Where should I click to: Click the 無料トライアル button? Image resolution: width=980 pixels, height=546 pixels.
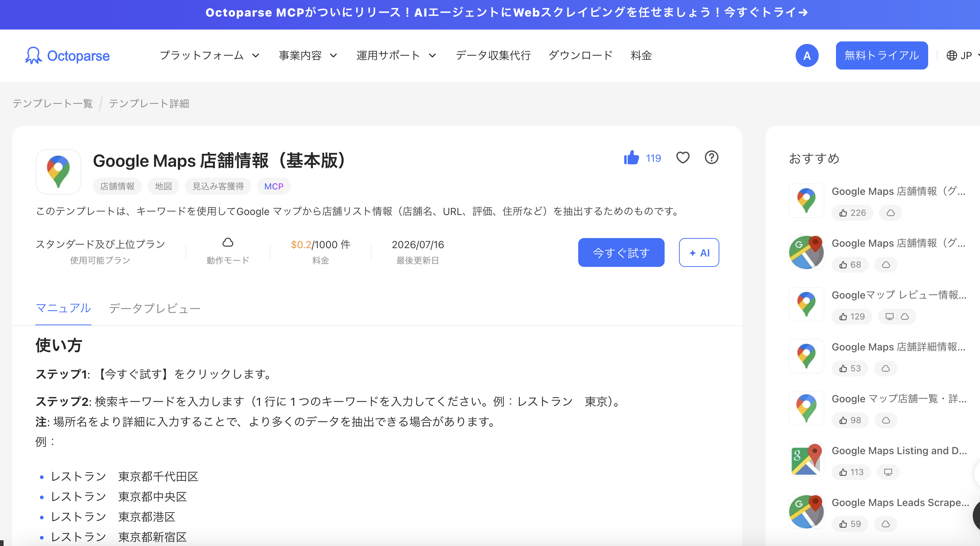click(x=882, y=55)
